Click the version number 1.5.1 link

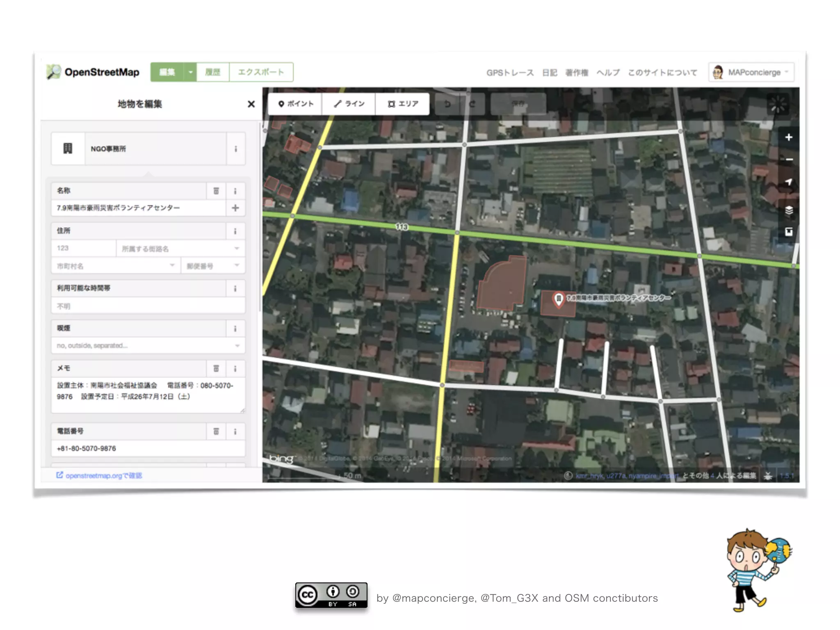[x=787, y=476]
